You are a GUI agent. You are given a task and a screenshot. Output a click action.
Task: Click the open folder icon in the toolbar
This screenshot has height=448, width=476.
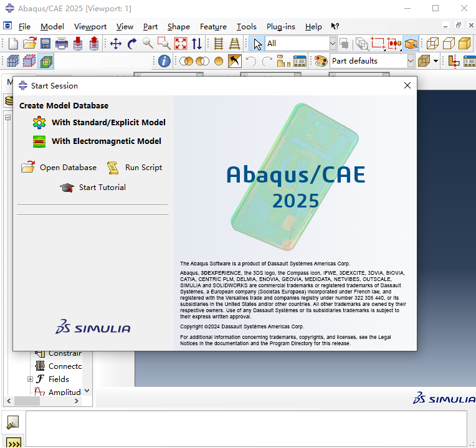(30, 44)
